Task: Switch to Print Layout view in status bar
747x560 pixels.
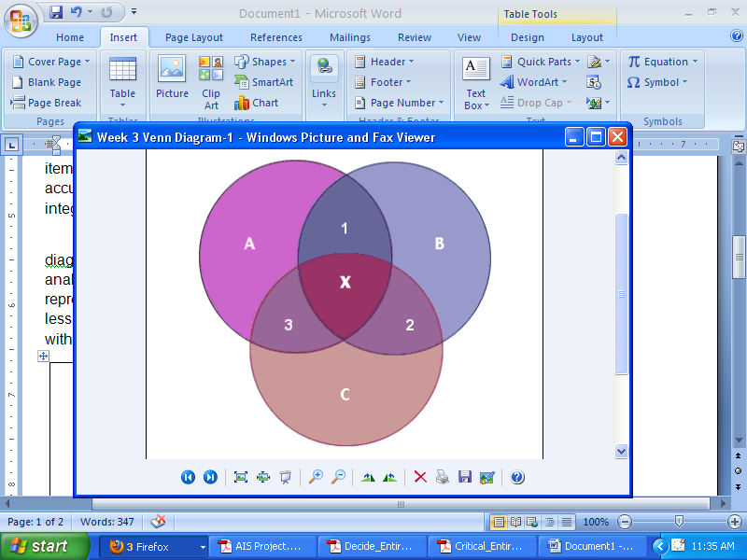Action: pos(499,522)
